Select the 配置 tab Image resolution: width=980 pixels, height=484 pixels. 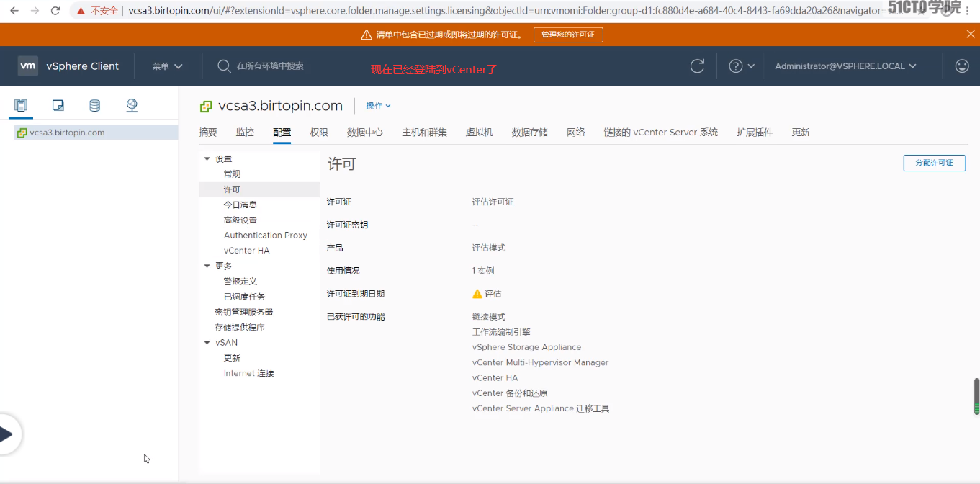point(282,133)
